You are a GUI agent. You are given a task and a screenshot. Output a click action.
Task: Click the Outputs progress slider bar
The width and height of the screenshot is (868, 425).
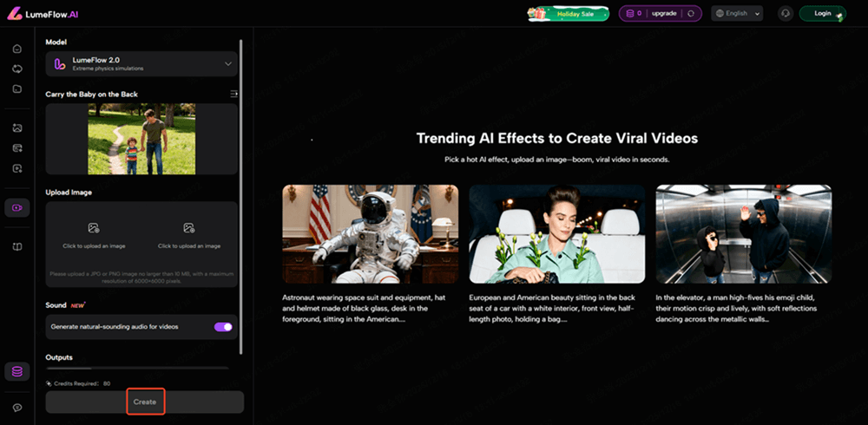[139, 368]
